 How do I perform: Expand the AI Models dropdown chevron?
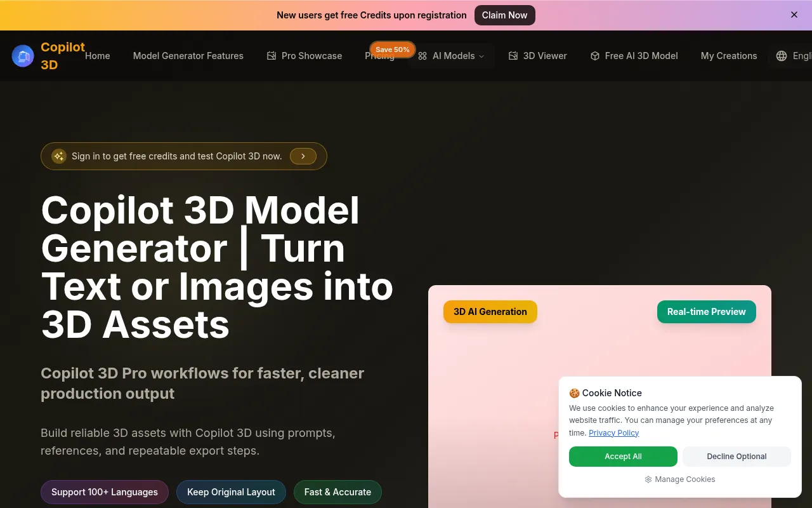[481, 56]
